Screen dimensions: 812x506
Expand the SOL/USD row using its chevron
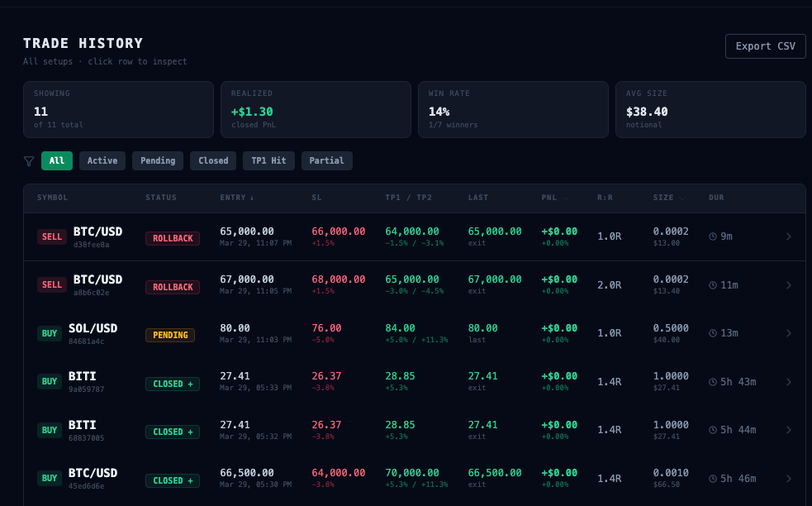788,333
